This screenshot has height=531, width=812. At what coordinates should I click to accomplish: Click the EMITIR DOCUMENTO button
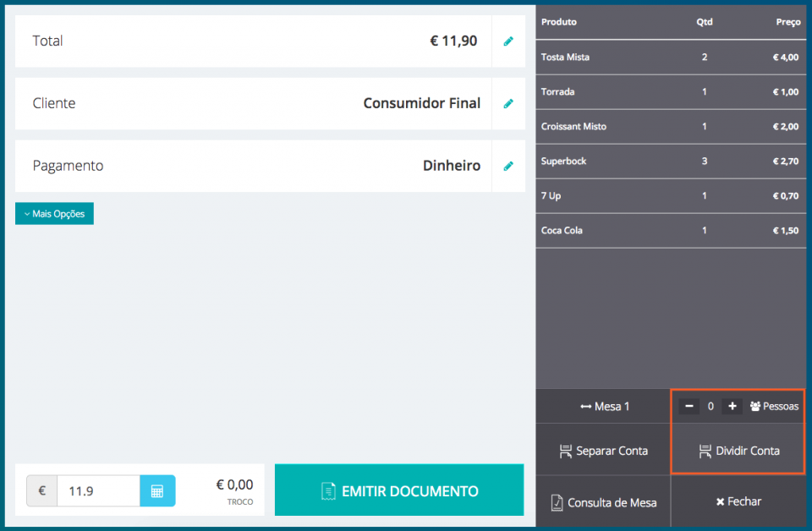click(399, 490)
